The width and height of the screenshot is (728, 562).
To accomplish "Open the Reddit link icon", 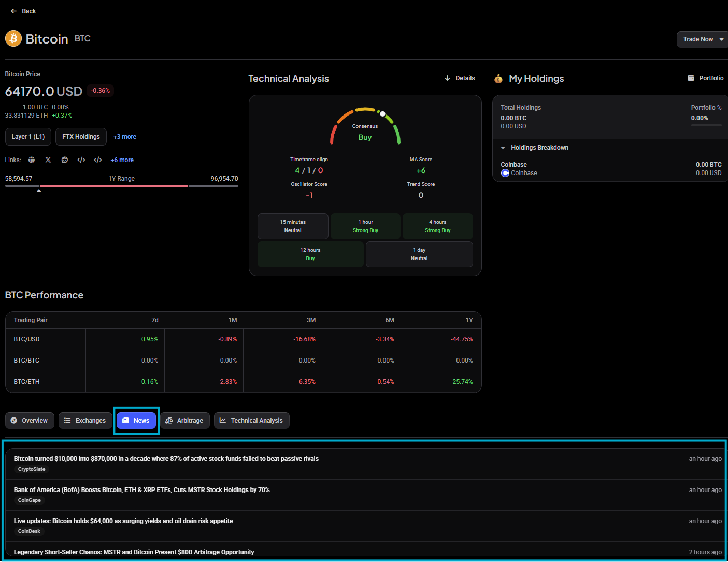I will pos(65,160).
